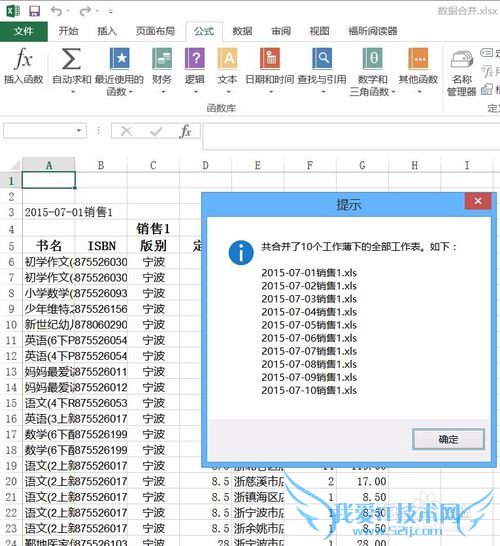Viewport: 500px width, 546px height.
Task: Select cell A1
Action: pyautogui.click(x=49, y=180)
